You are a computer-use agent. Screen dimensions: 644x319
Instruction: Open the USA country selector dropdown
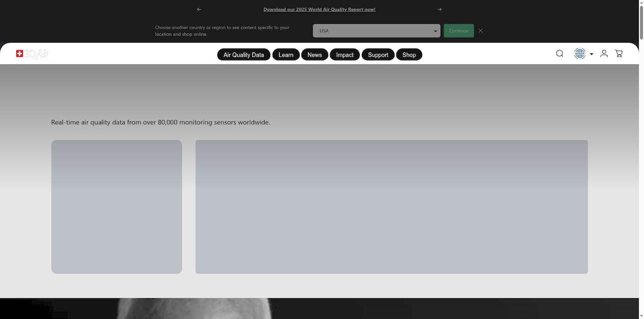376,31
